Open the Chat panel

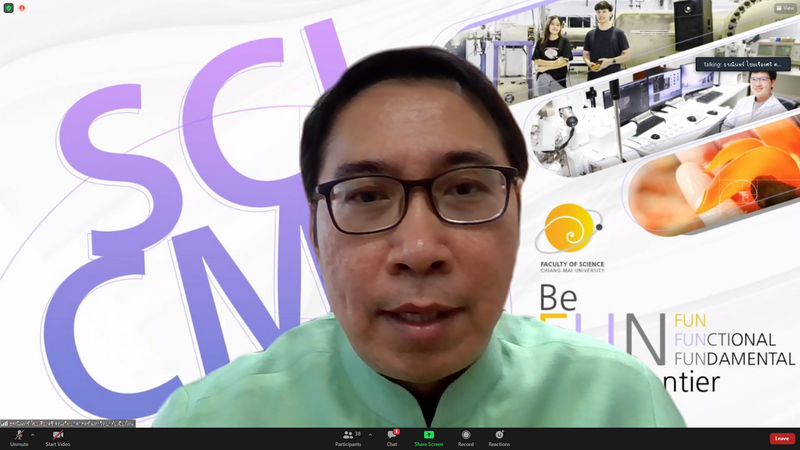click(391, 436)
